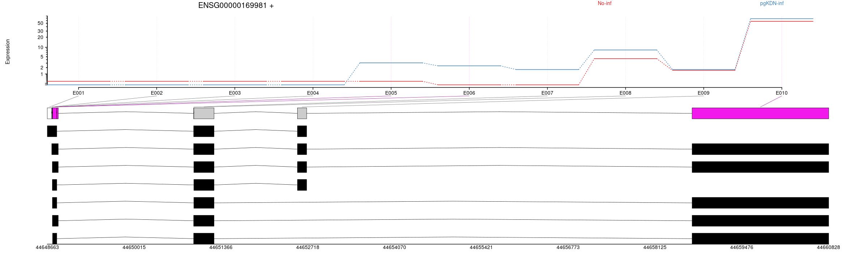
Task: Click the blue expression line segment above E005
Action: pyautogui.click(x=391, y=63)
